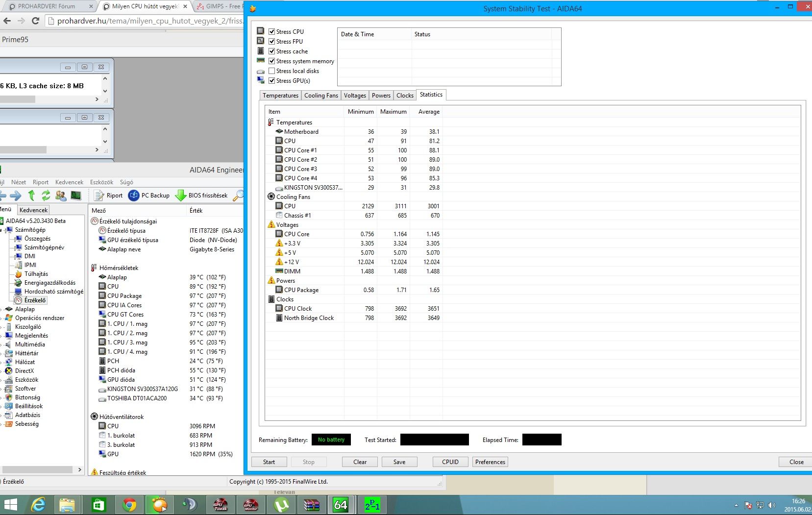The height and width of the screenshot is (515, 812).
Task: Open Prime95 taskbar icon
Action: click(372, 504)
